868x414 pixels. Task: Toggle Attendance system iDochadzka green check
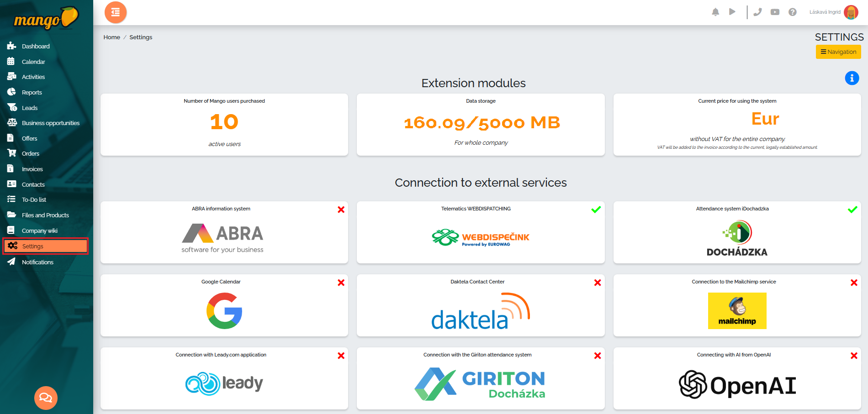click(852, 210)
